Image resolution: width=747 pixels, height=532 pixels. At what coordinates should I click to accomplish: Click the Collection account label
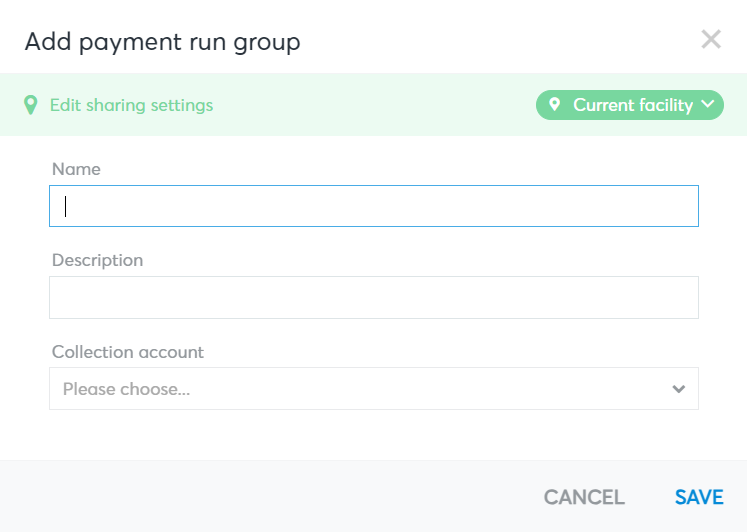(128, 352)
